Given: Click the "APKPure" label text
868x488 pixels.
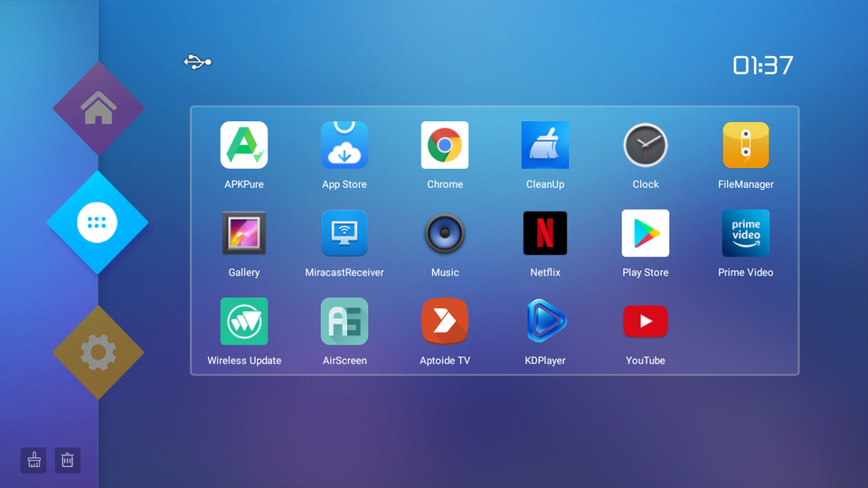Looking at the screenshot, I should tap(243, 184).
